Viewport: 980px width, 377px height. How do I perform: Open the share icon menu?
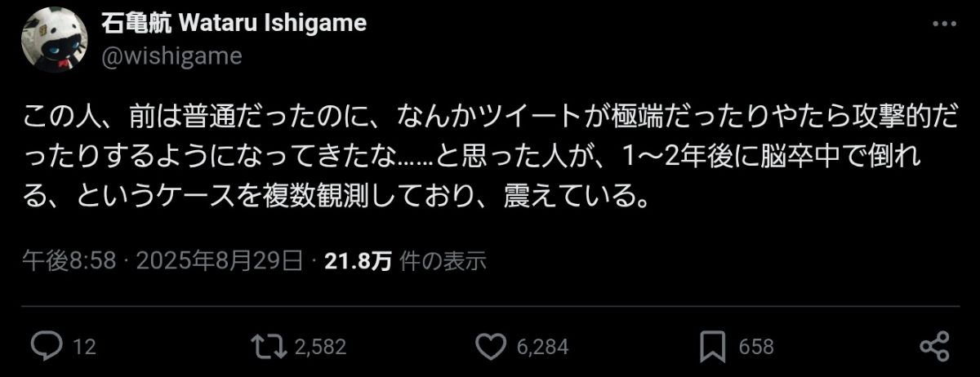point(933,346)
